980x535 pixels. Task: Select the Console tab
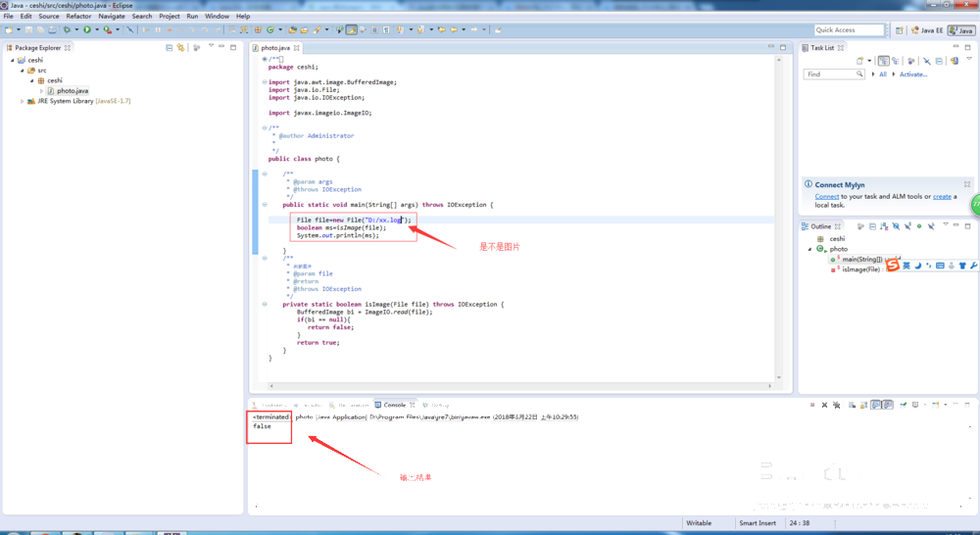(394, 405)
